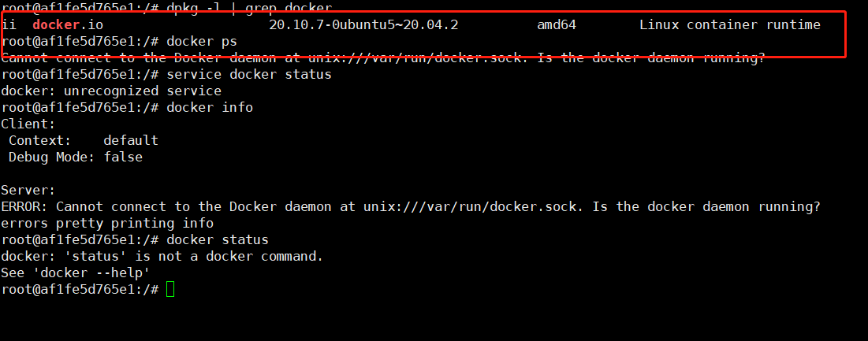868x341 pixels.
Task: Click the '20.10.7-0ubuntu5~20.04.2' version string
Action: [363, 25]
